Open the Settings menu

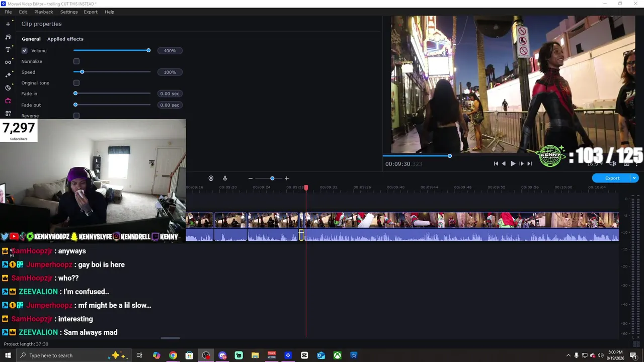69,12
